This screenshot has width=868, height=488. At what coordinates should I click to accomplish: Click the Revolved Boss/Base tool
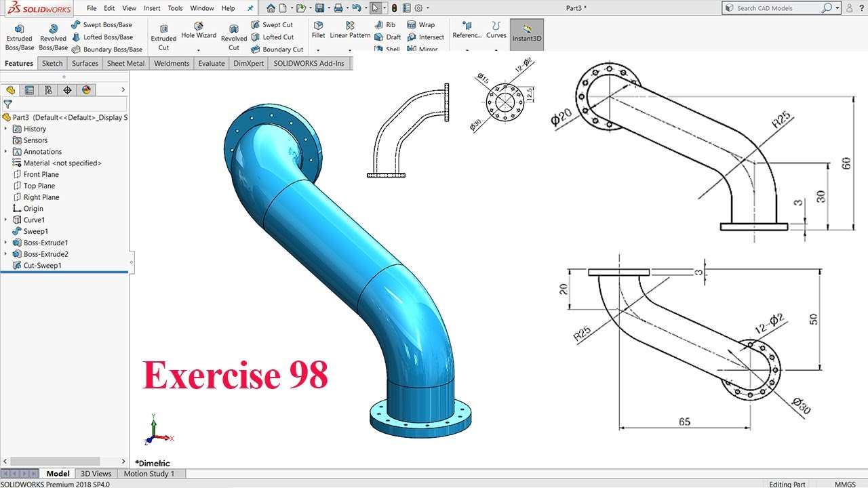click(x=53, y=38)
